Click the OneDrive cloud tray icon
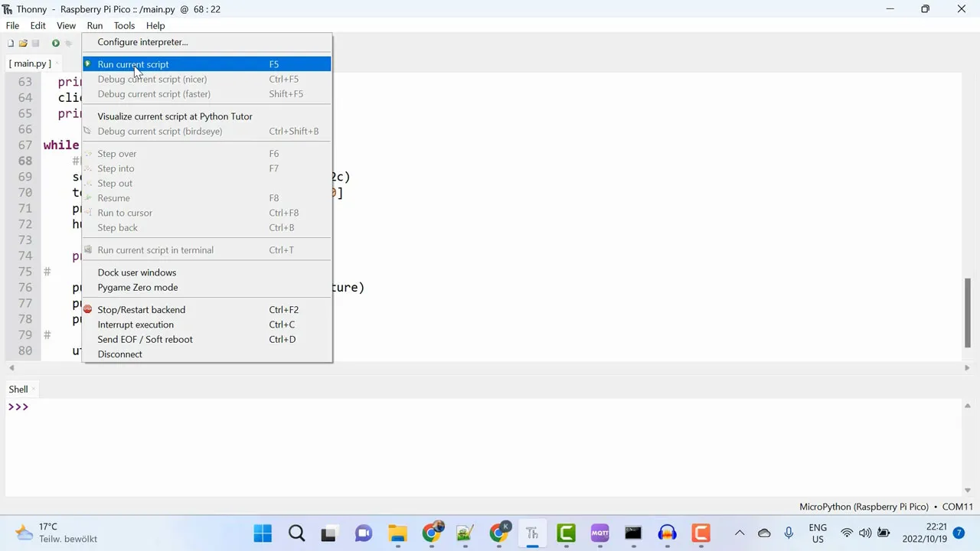Image resolution: width=980 pixels, height=551 pixels. click(x=764, y=533)
